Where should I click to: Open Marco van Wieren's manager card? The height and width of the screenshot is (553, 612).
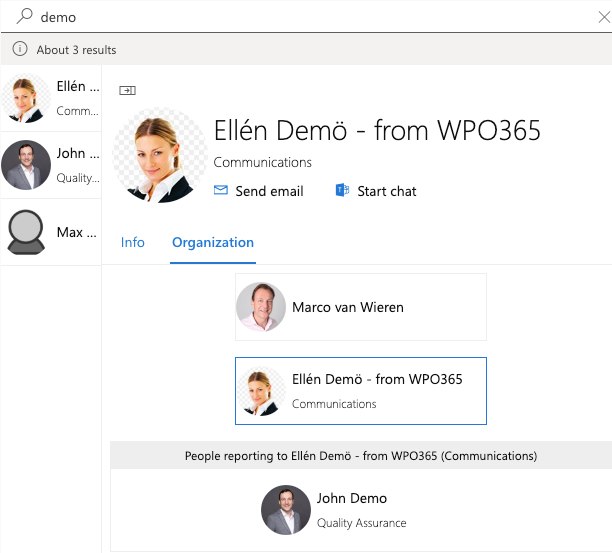tap(361, 307)
